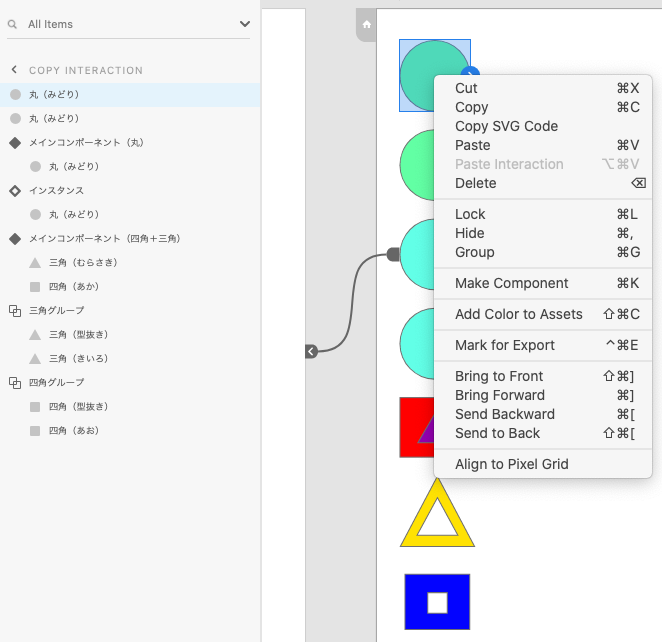Screen dimensions: 662x642
Task: Click the light green circle on the artboard
Action: point(417,165)
